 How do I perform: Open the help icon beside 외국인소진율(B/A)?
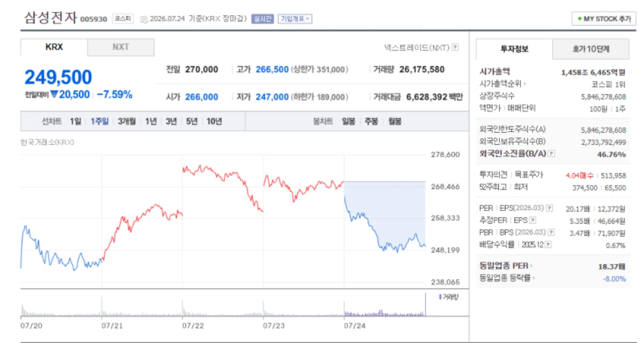point(551,154)
